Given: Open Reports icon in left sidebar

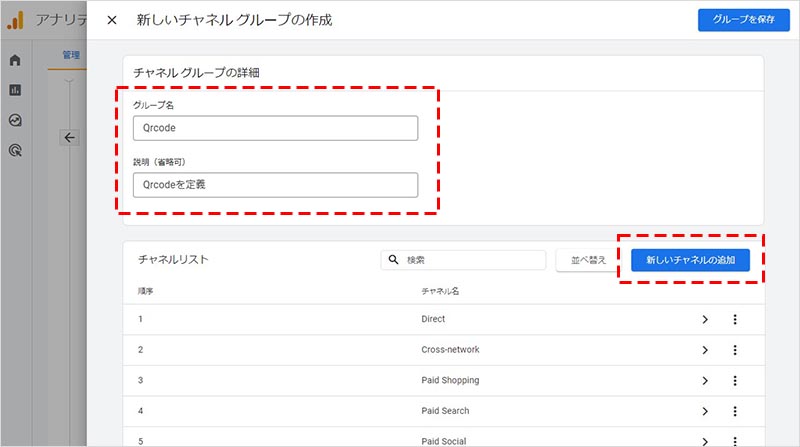Looking at the screenshot, I should click(15, 90).
